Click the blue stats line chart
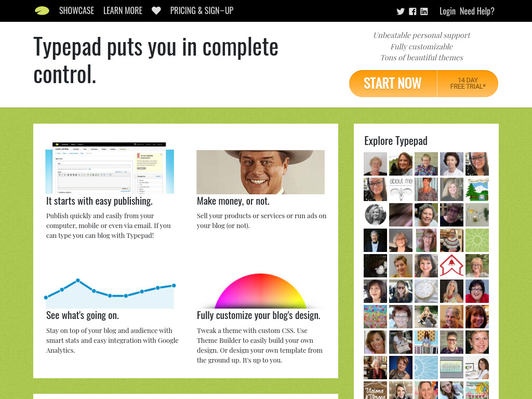532x399 pixels. tap(110, 293)
